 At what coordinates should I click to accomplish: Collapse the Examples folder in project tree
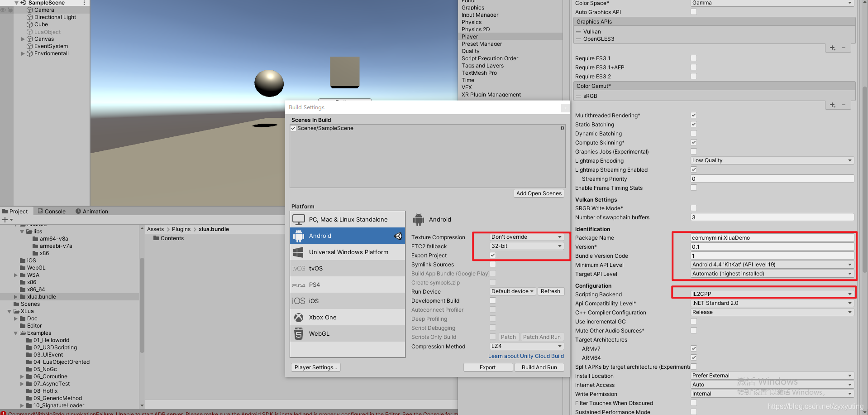(x=16, y=333)
